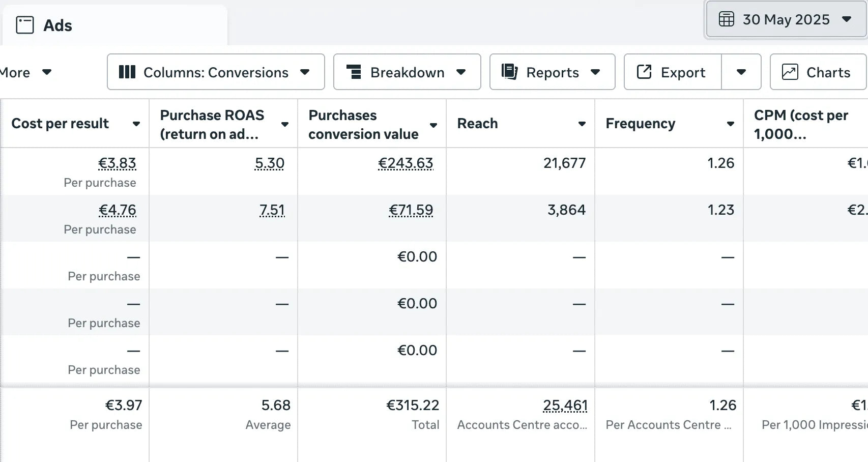This screenshot has height=462, width=868.
Task: Click the €243.63 conversion value link
Action: pos(406,163)
